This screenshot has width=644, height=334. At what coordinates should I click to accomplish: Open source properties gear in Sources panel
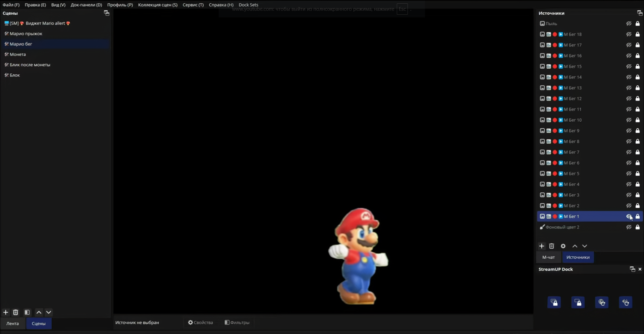pos(563,246)
